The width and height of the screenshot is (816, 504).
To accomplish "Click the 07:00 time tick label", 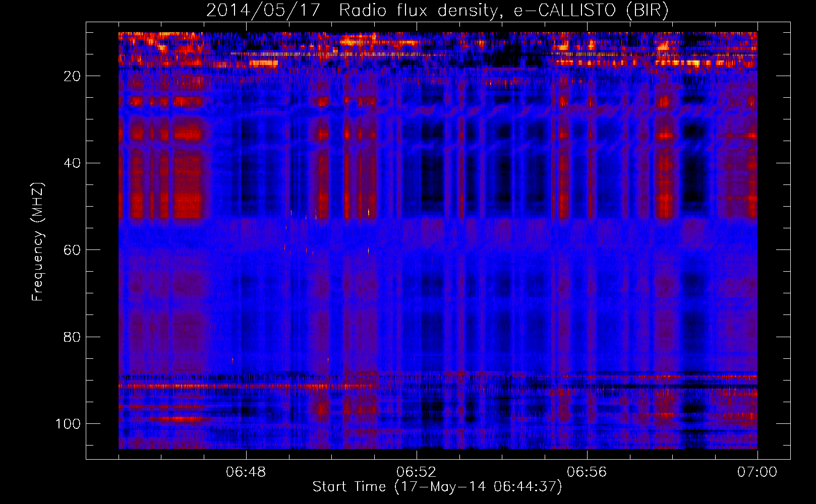I will [x=757, y=472].
